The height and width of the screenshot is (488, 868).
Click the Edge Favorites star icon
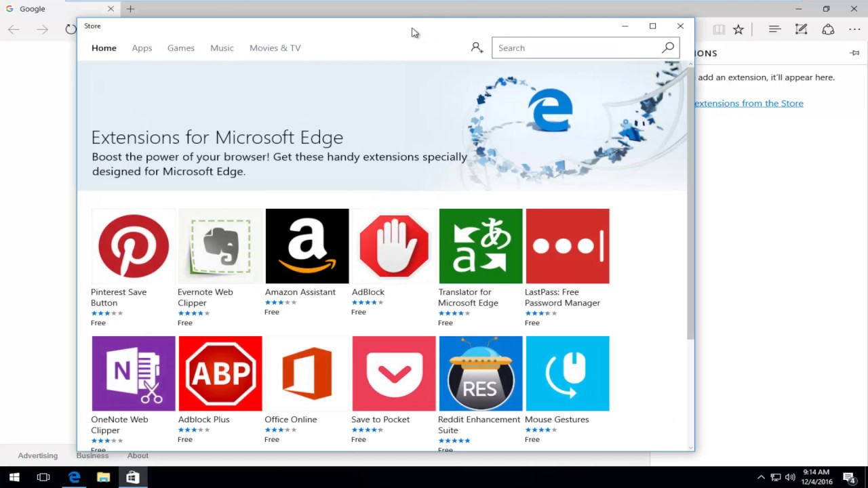[738, 29]
